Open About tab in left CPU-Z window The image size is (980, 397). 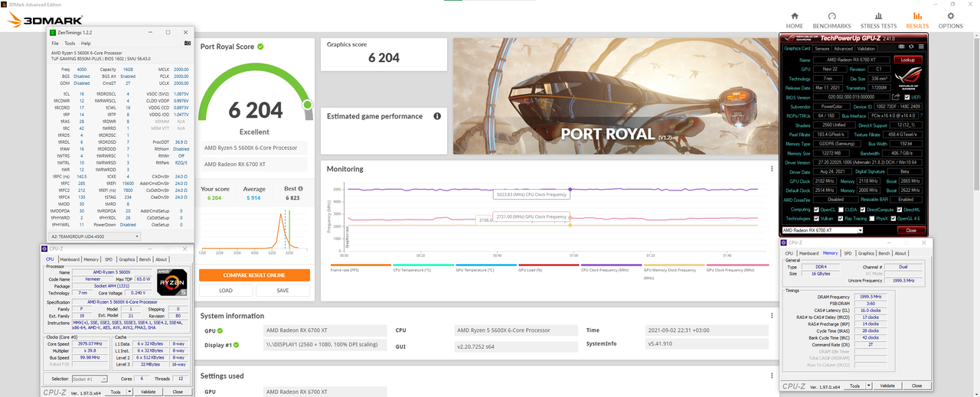[x=161, y=259]
